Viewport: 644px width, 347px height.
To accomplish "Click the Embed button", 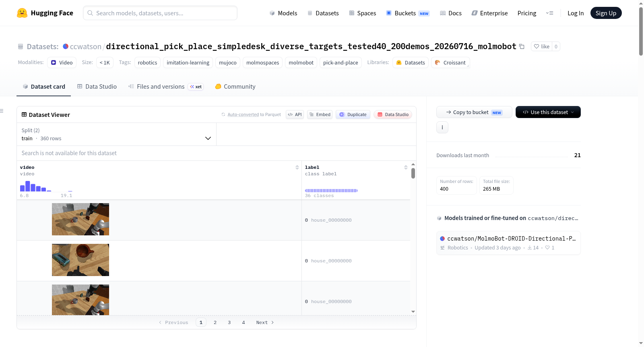I will coord(320,114).
